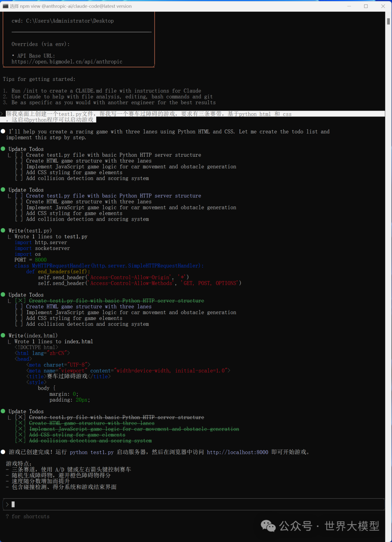Click the "<head>" tag line
This screenshot has height=542, width=392.
pyautogui.click(x=23, y=359)
